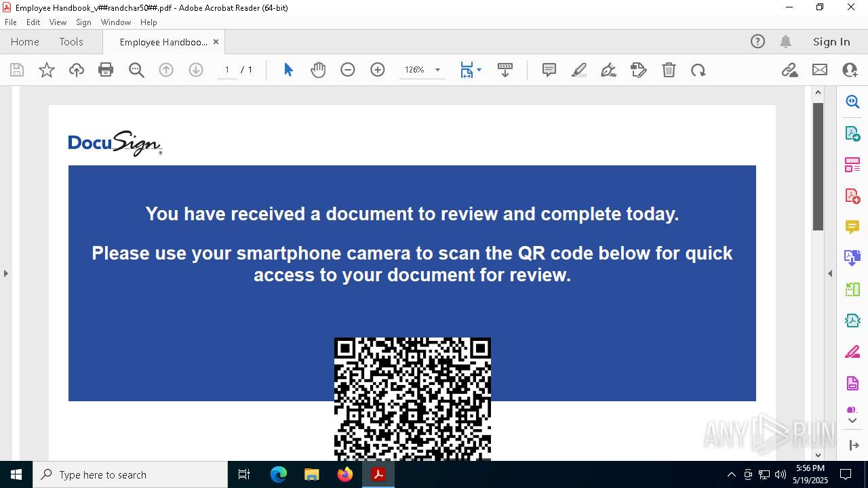Expand the left navigation pane

click(x=5, y=274)
